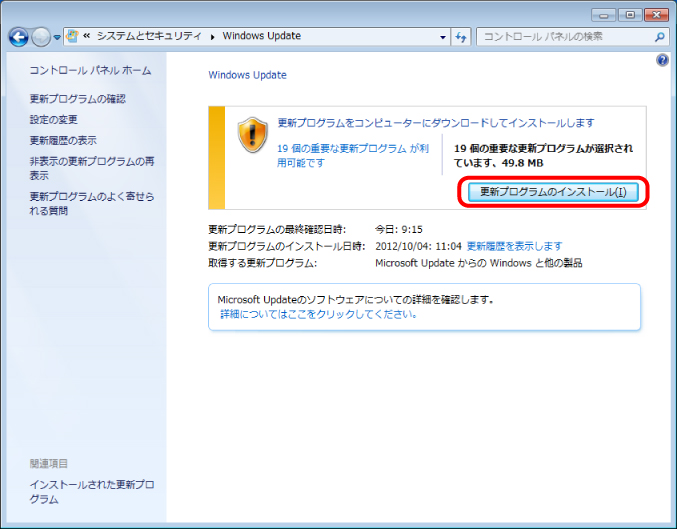Image resolution: width=677 pixels, height=529 pixels.
Task: View 更新履歴の表示
Action: click(x=63, y=140)
